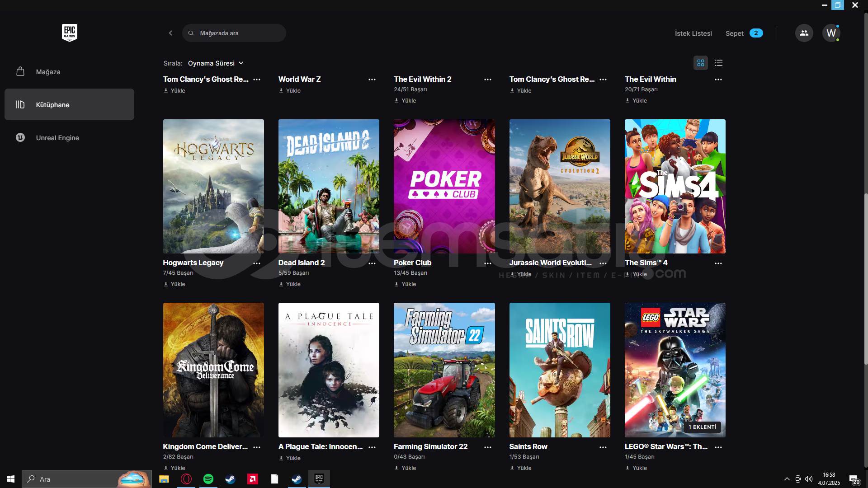Focus the Mağazada ara search field
868x488 pixels.
pos(234,33)
